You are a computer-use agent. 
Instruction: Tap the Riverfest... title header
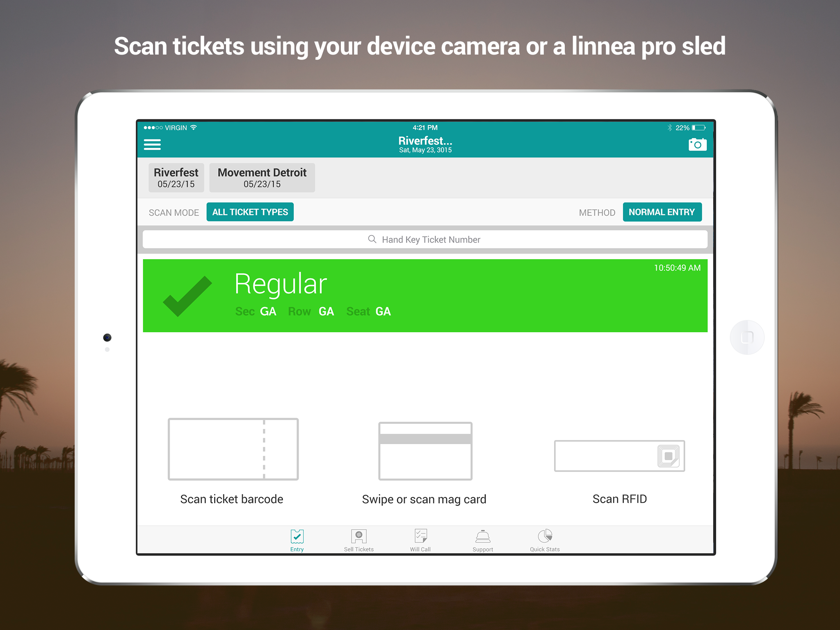pos(425,141)
